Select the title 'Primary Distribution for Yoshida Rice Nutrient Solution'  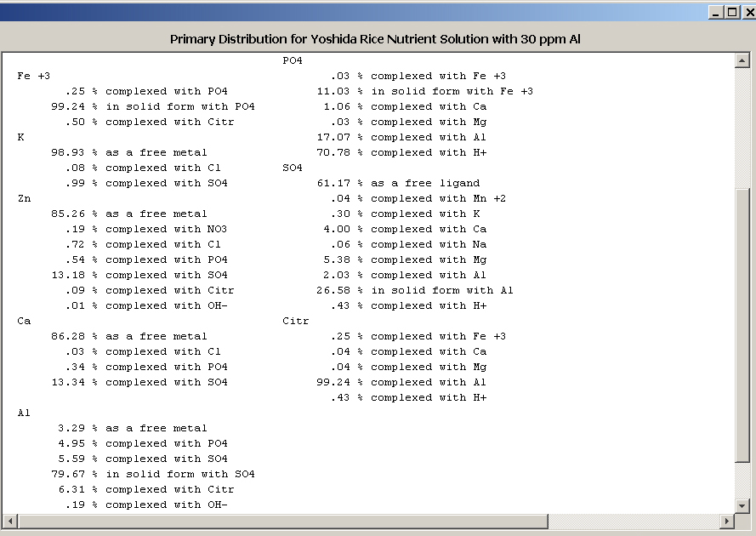pyautogui.click(x=329, y=39)
